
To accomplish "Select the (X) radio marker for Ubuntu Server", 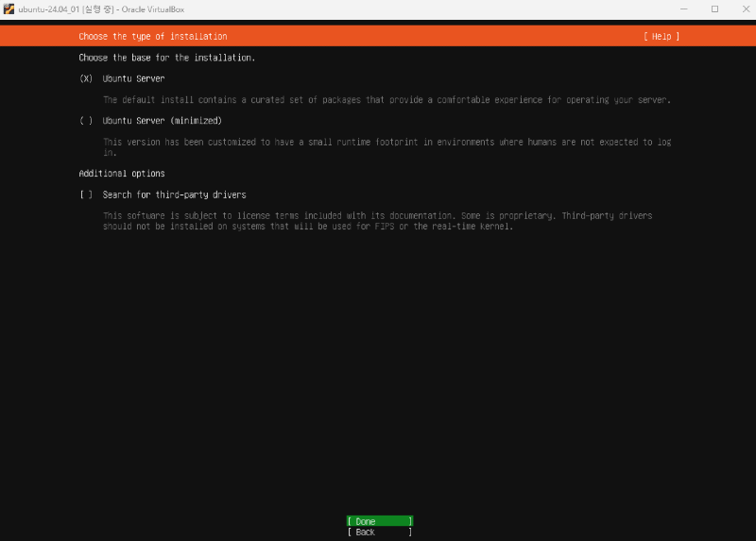I will click(x=86, y=78).
